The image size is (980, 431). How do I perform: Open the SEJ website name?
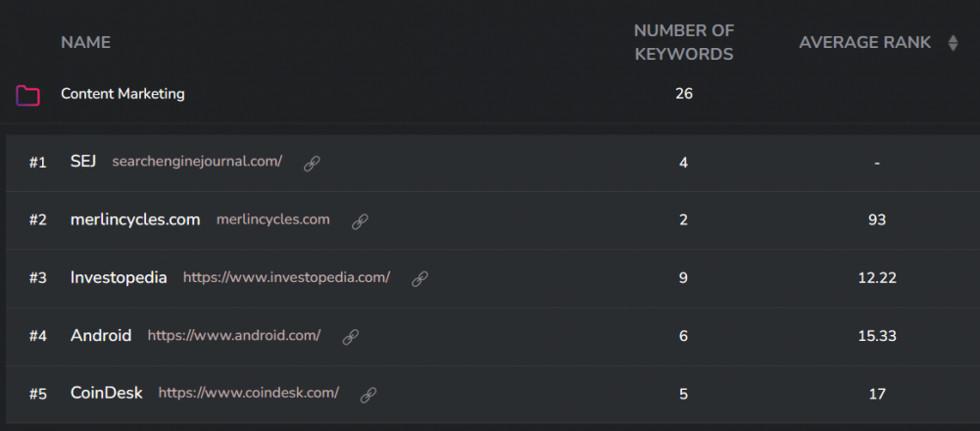pyautogui.click(x=83, y=162)
